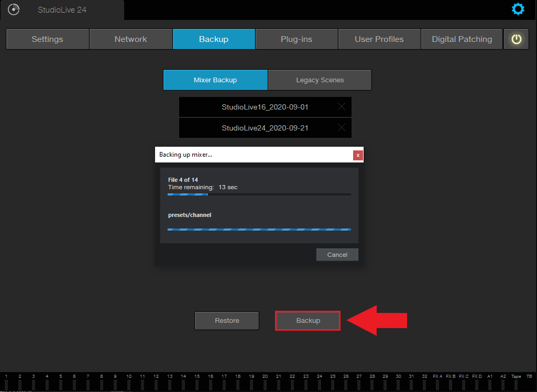Open the Settings tab
This screenshot has height=392, width=537.
tap(48, 39)
